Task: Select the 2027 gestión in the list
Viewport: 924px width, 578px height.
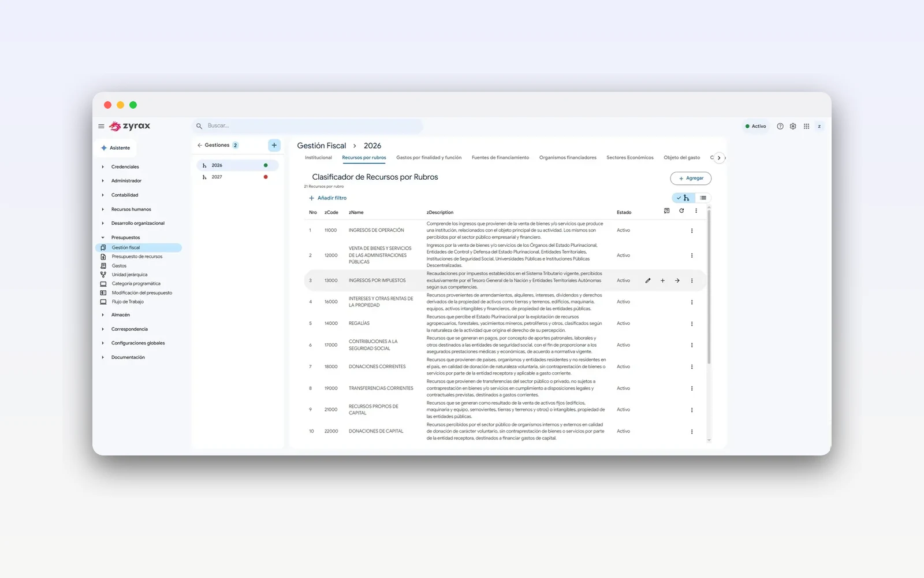Action: [237, 177]
